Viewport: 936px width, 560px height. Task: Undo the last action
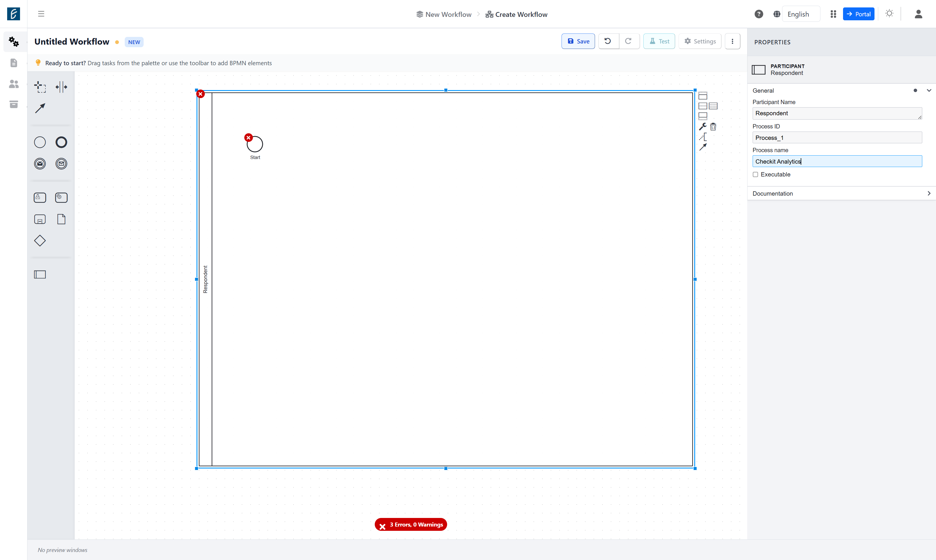click(x=608, y=41)
